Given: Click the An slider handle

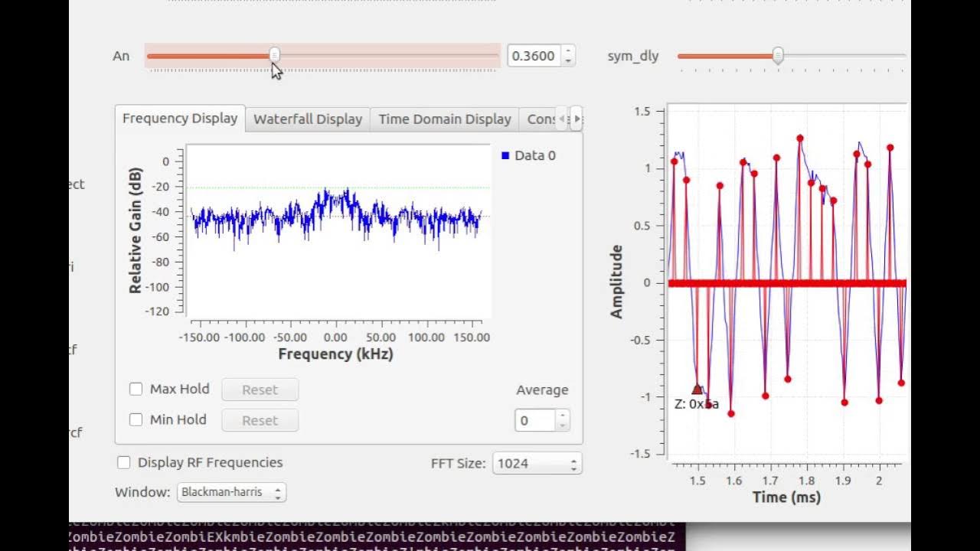Looking at the screenshot, I should 275,55.
